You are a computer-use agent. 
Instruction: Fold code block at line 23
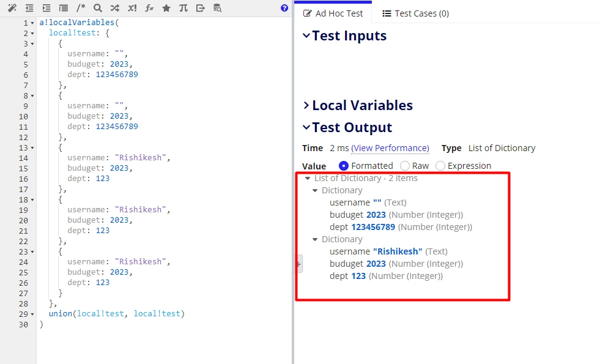pyautogui.click(x=32, y=252)
